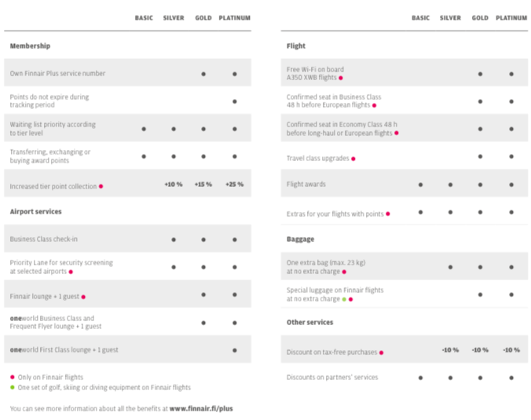Screen dimensions: 531x420
Task: Click the +25 % Platinum tier point value
Action: [234, 184]
